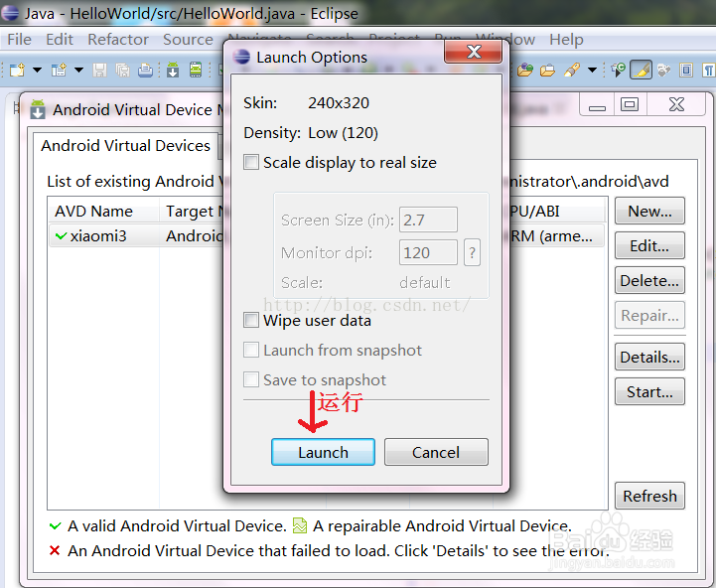Click the Target Name column header
The image size is (716, 588).
tap(194, 212)
